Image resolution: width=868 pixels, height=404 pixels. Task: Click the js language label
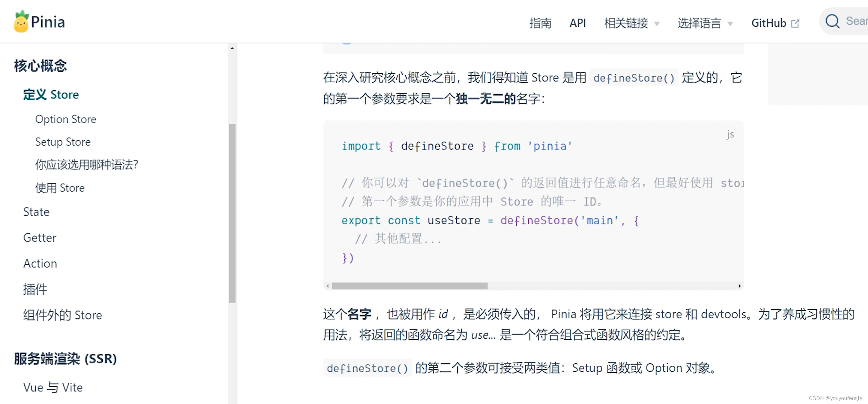pyautogui.click(x=730, y=134)
